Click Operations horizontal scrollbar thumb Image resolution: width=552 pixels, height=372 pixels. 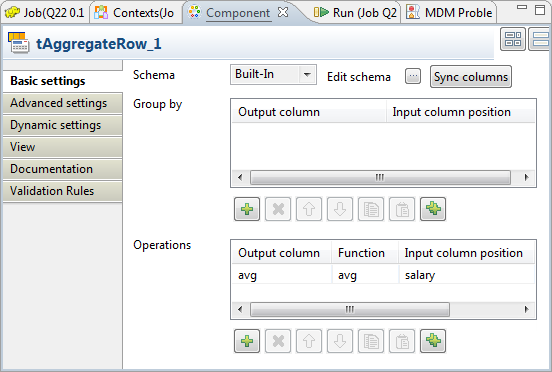click(350, 309)
